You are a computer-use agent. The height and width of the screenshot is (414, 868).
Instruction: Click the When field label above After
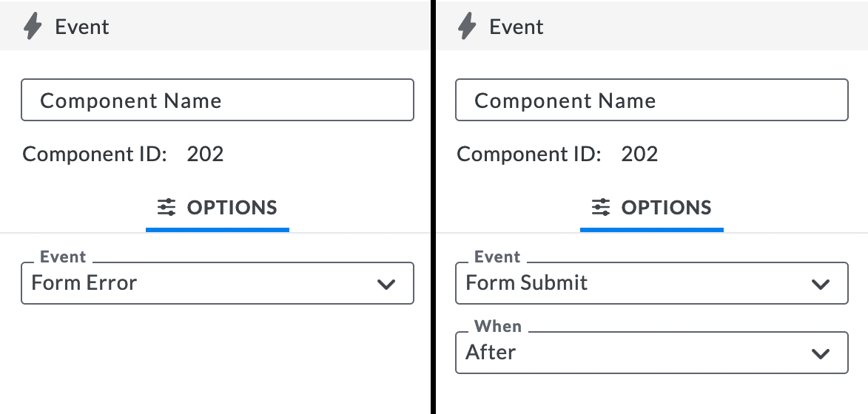tap(497, 327)
